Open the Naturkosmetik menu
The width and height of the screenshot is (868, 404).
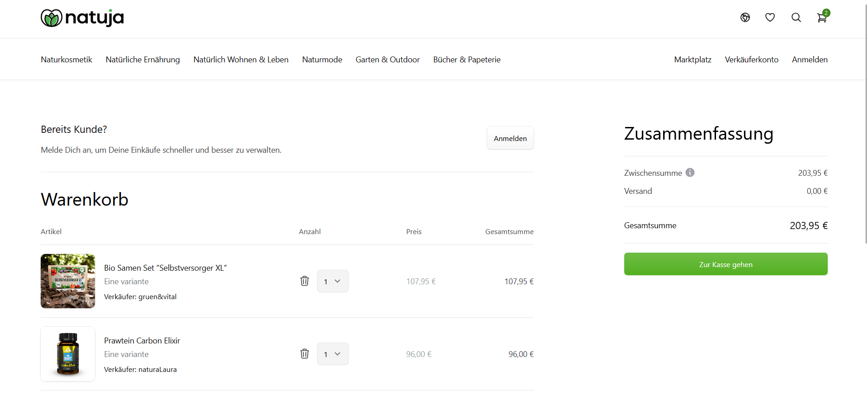[x=66, y=60]
